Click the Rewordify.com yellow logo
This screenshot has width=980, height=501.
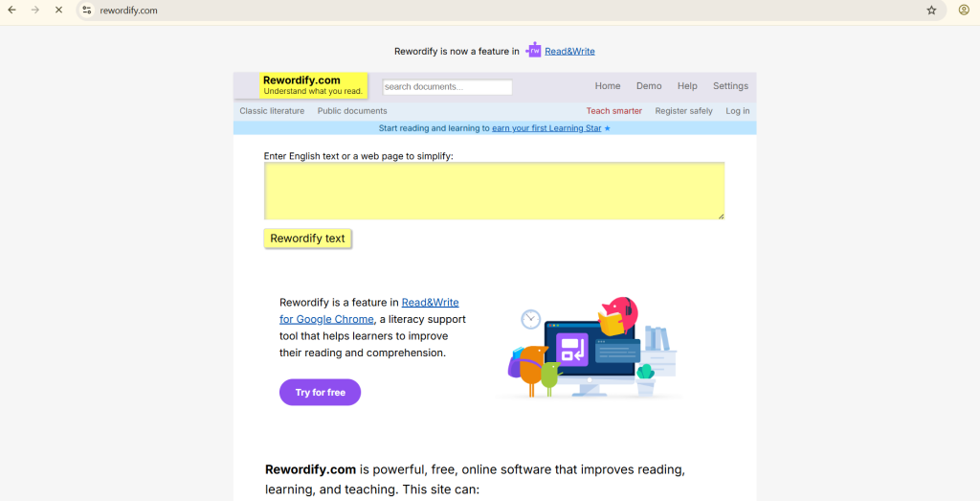click(x=313, y=85)
